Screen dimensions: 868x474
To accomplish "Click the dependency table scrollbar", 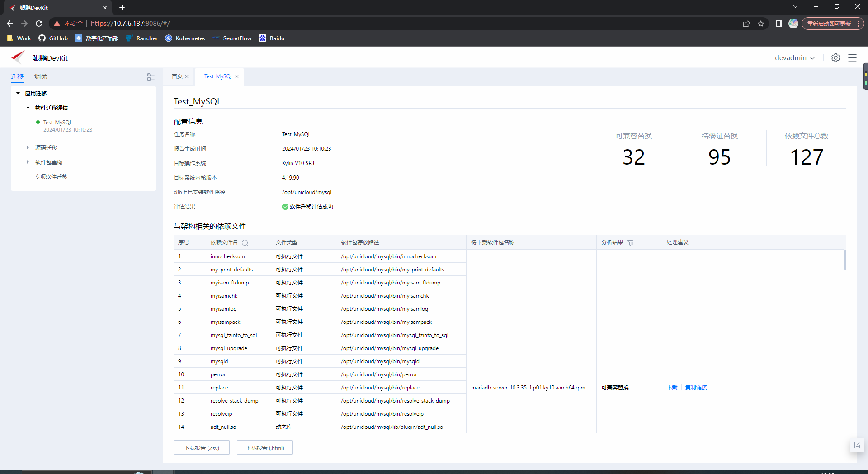I will (x=845, y=260).
